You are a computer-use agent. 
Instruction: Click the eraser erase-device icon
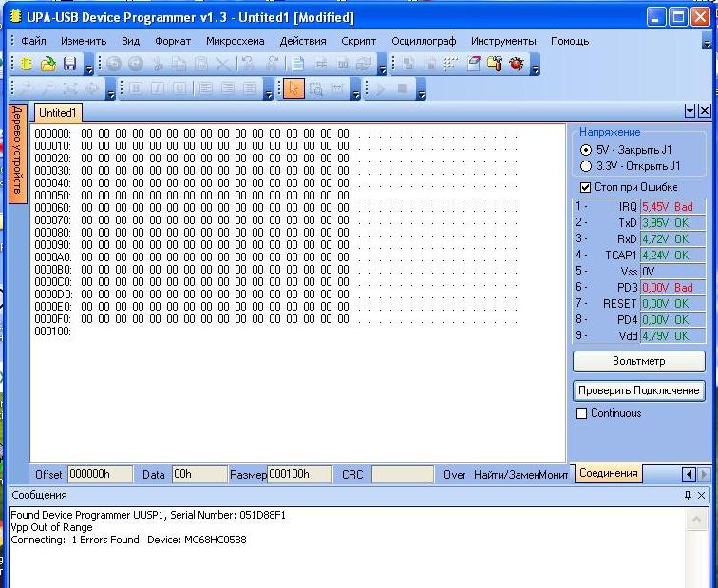(474, 64)
